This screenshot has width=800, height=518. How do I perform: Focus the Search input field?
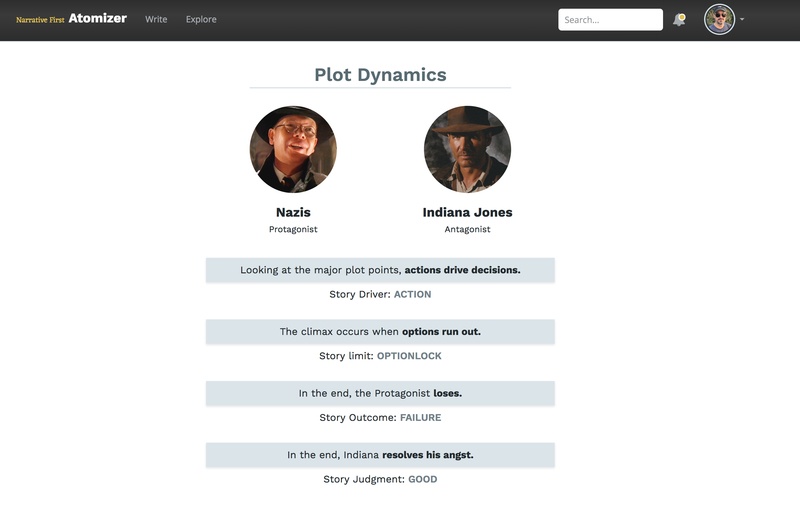point(610,20)
